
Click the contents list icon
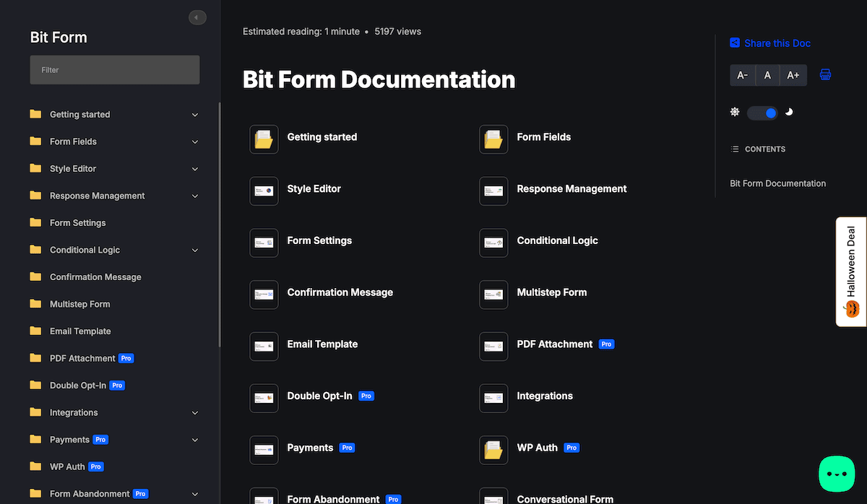coord(735,149)
